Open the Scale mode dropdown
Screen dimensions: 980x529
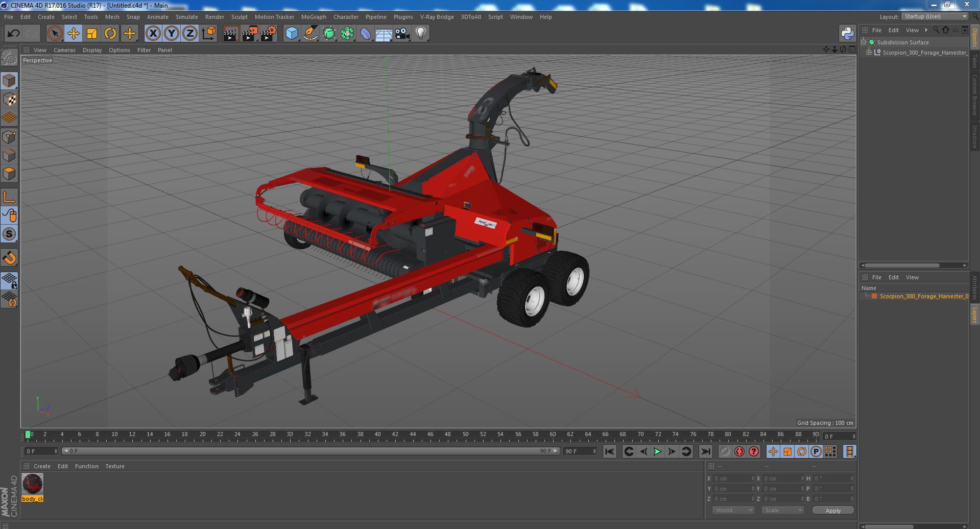coord(783,510)
